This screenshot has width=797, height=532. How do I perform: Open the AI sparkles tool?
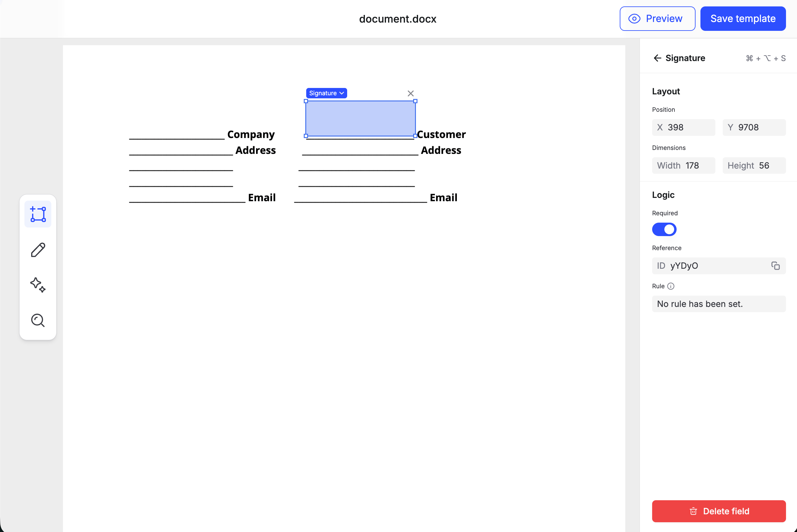[x=38, y=285]
